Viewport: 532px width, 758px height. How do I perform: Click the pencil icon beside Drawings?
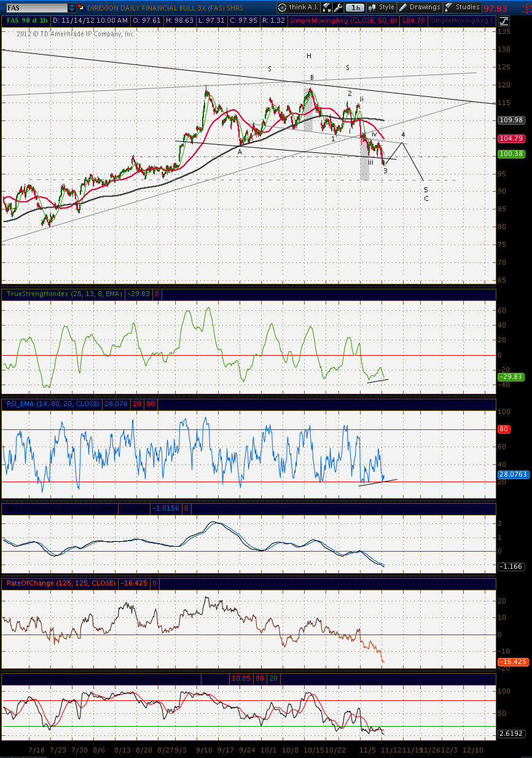click(x=403, y=7)
